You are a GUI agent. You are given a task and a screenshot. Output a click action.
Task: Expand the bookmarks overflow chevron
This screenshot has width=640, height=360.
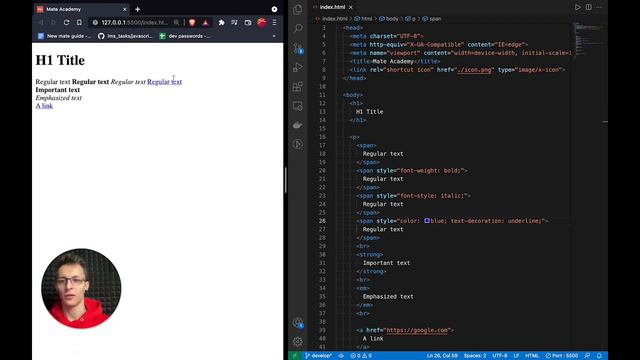coord(274,36)
